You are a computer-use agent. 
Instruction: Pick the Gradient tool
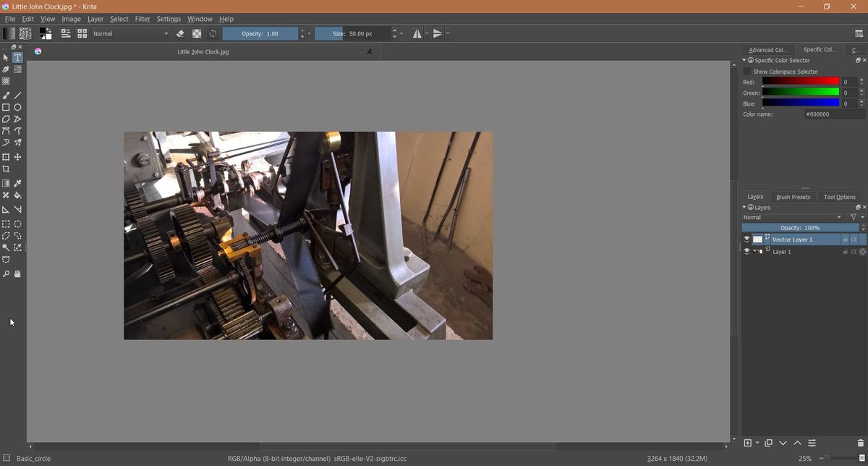pyautogui.click(x=6, y=183)
